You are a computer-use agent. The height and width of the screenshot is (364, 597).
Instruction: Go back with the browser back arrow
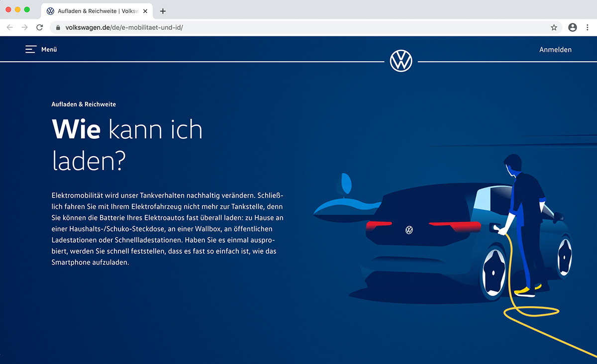[9, 28]
